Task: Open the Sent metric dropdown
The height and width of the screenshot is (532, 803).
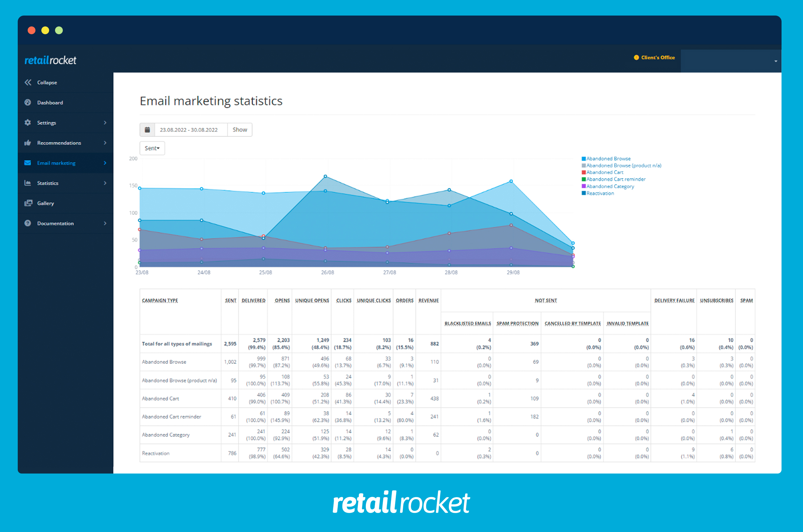Action: click(x=152, y=148)
